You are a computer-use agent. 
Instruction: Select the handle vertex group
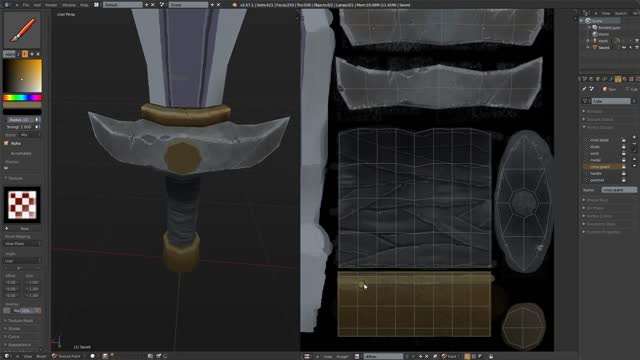[603, 173]
